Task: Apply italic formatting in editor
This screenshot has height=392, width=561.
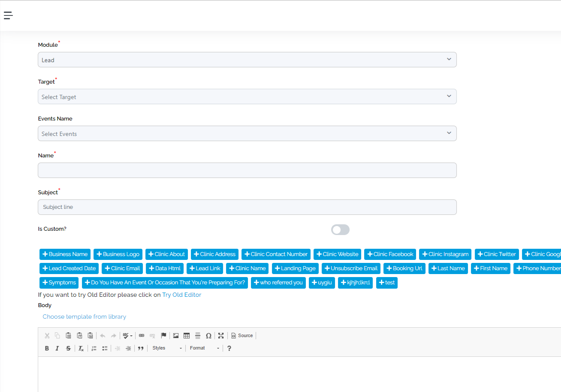Action: [x=57, y=348]
